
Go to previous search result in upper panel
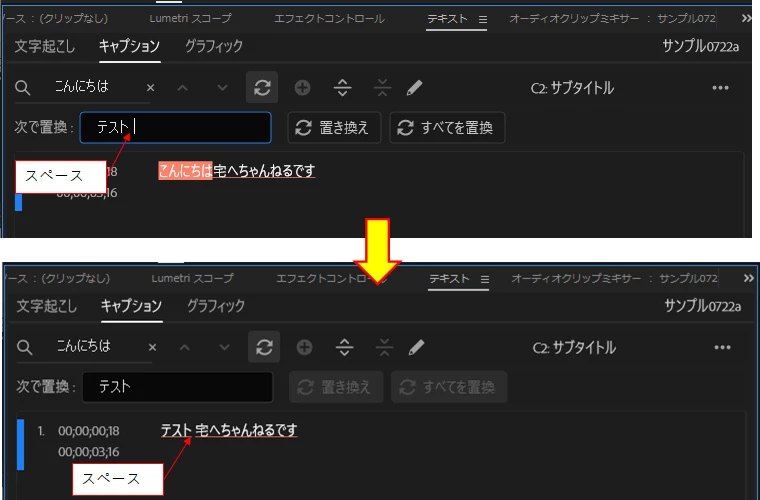pos(183,88)
